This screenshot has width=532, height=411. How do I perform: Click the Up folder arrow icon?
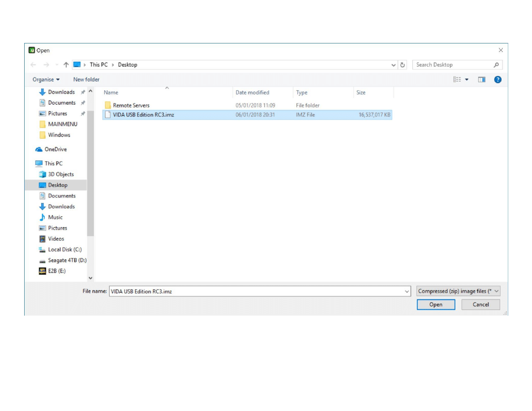pos(66,65)
